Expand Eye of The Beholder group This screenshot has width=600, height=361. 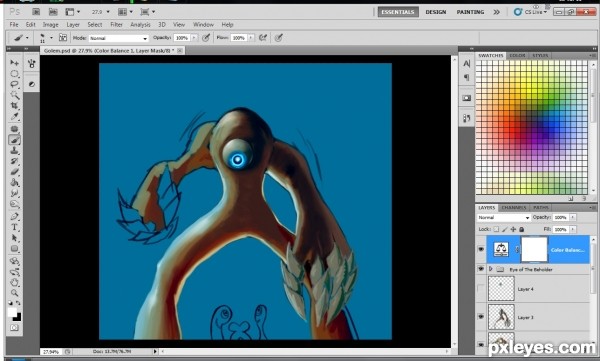[491, 269]
